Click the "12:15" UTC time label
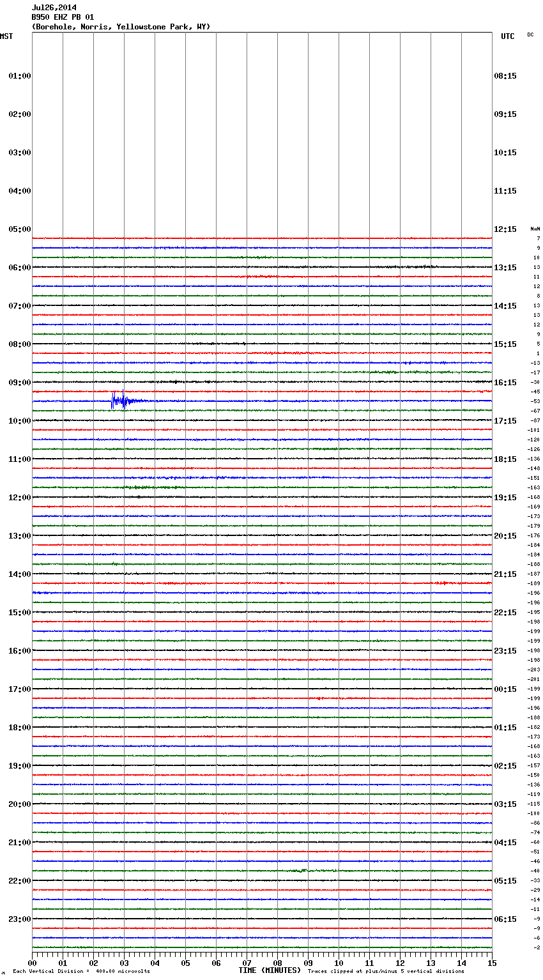Screen dimensions: 543x980 coord(505,229)
